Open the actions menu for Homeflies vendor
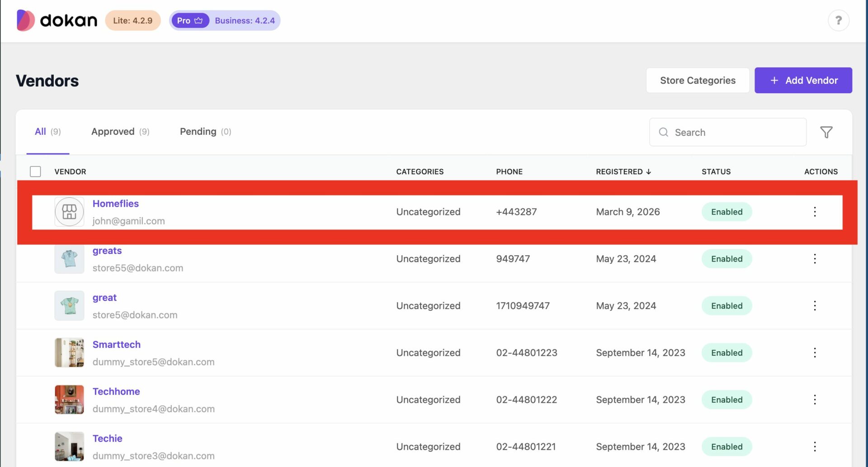 point(815,211)
